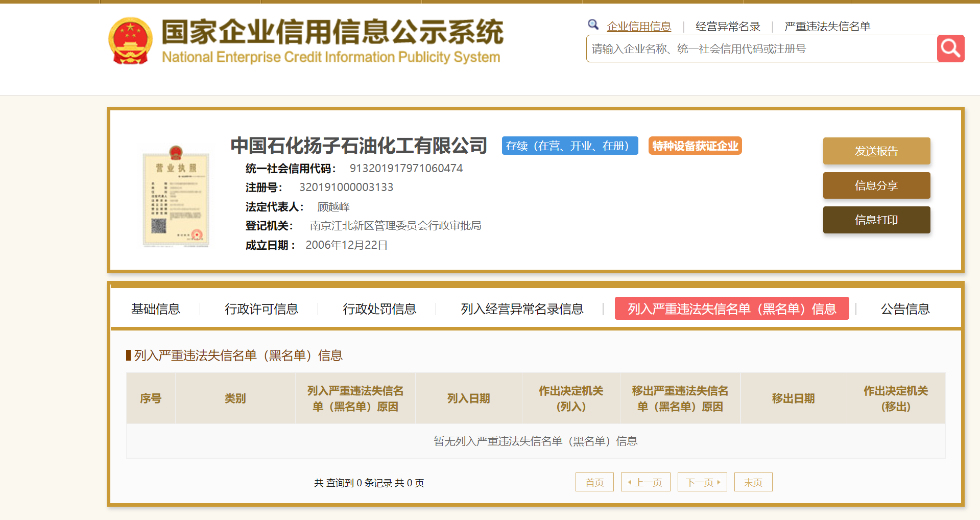Click the 移出严重违法失信名单（黑名单）原因 column header

680,398
